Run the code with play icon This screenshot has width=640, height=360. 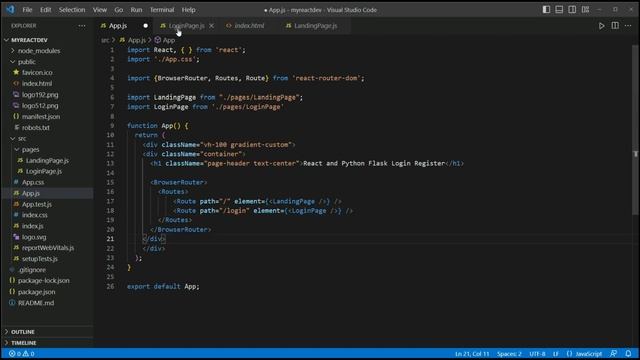pyautogui.click(x=602, y=26)
